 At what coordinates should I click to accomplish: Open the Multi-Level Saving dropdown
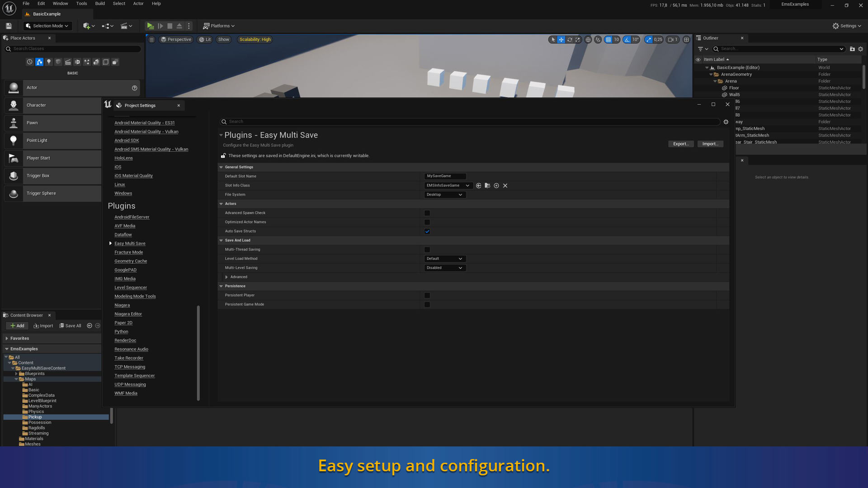[x=444, y=268]
